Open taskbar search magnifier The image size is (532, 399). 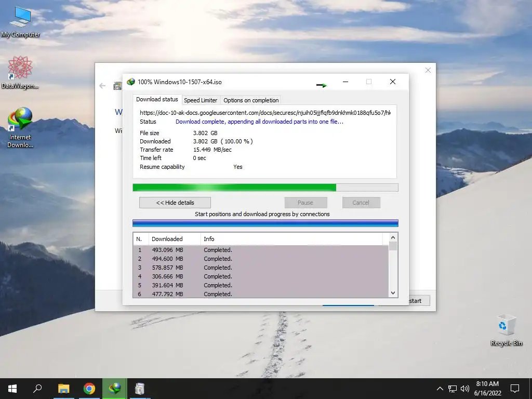(x=37, y=389)
